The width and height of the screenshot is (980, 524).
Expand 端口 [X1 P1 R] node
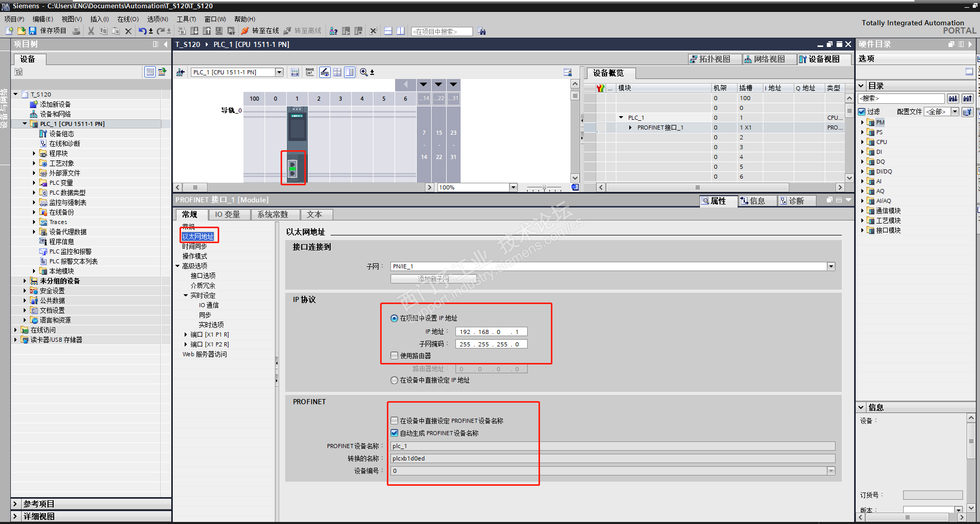(186, 335)
